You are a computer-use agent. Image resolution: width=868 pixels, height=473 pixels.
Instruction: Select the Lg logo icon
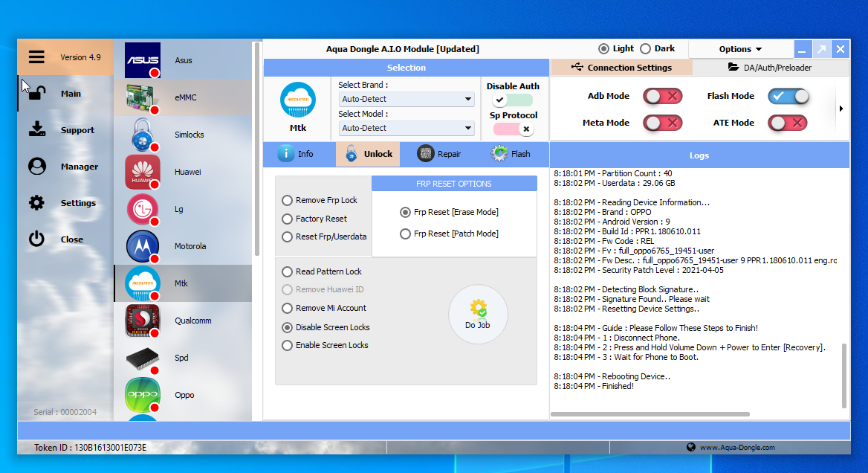coord(142,209)
